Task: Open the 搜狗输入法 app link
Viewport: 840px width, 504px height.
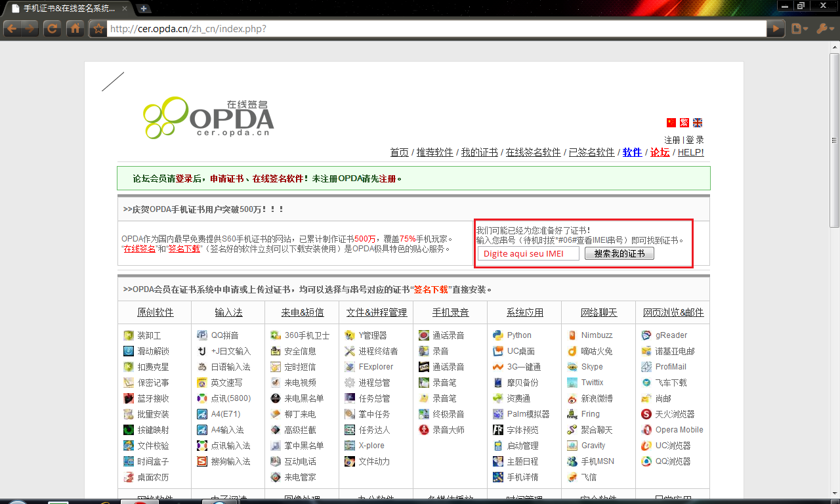Action: click(x=230, y=461)
